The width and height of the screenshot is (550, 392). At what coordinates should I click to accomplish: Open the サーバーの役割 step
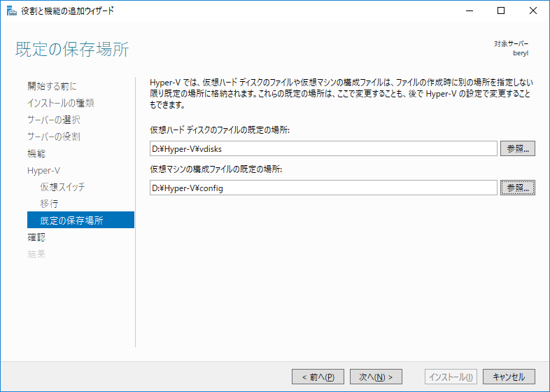(54, 136)
